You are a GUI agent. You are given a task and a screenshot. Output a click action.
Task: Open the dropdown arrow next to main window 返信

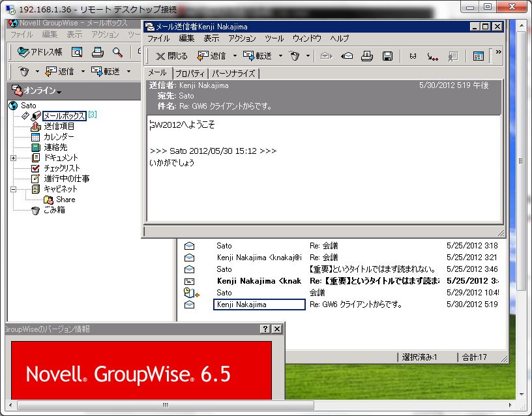(x=83, y=72)
